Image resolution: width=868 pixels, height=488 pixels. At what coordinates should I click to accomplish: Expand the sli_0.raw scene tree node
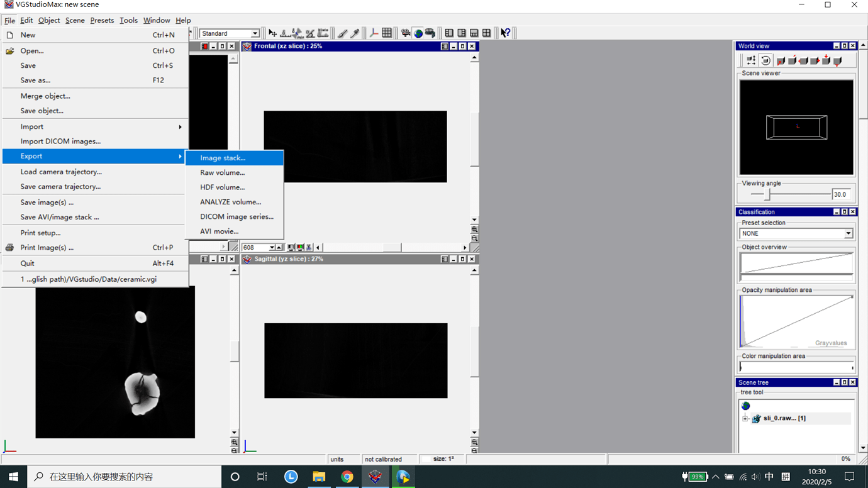pyautogui.click(x=745, y=418)
